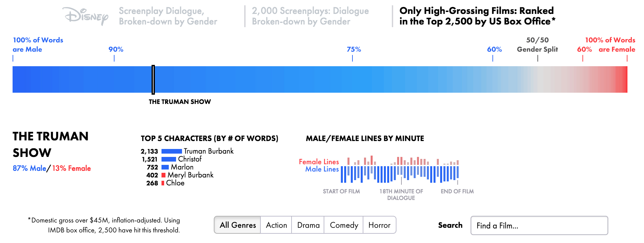Click The Truman Show marker on spectrum
This screenshot has height=243, width=644.
tap(153, 79)
